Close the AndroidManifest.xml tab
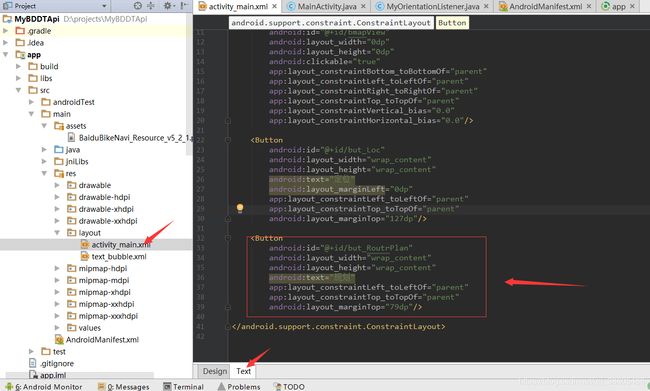650x391 pixels. pos(589,7)
